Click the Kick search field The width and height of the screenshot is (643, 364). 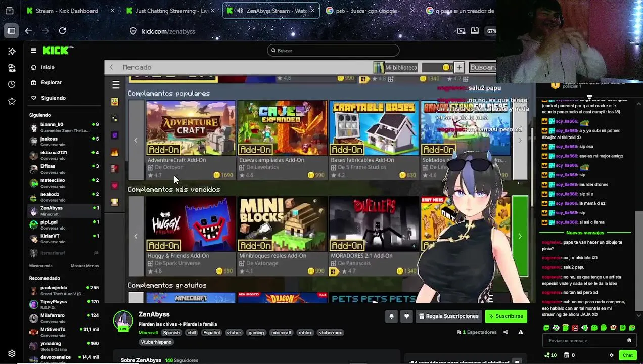pos(333,51)
